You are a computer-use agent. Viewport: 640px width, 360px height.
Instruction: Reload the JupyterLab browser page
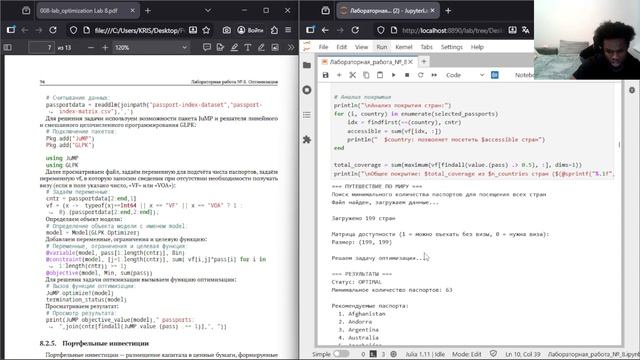355,30
